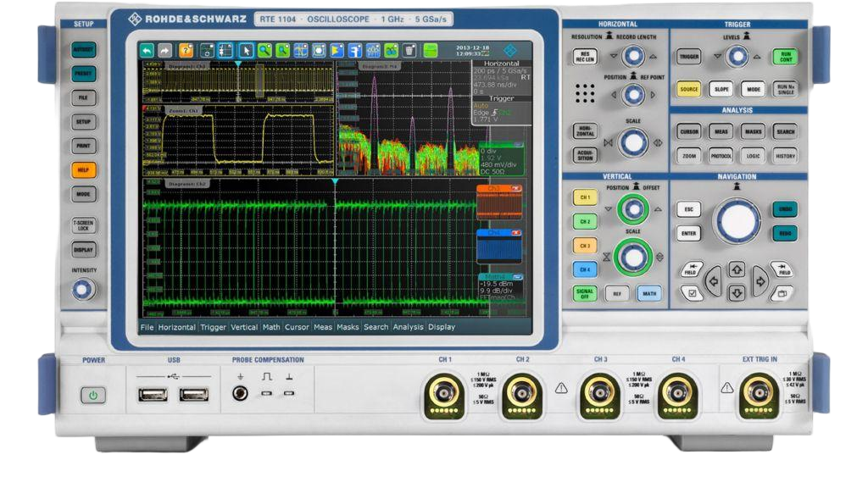Push the SLOPE trigger button
Image resolution: width=868 pixels, height=488 pixels.
click(721, 89)
